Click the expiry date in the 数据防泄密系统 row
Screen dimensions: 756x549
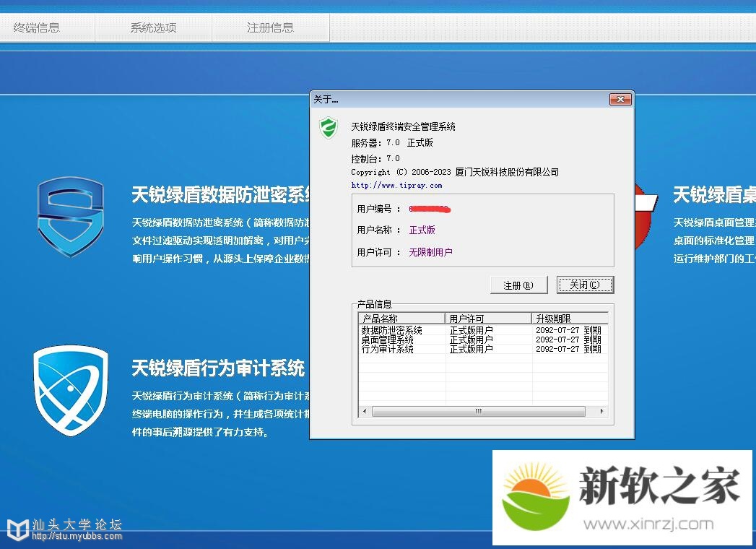[x=568, y=330]
